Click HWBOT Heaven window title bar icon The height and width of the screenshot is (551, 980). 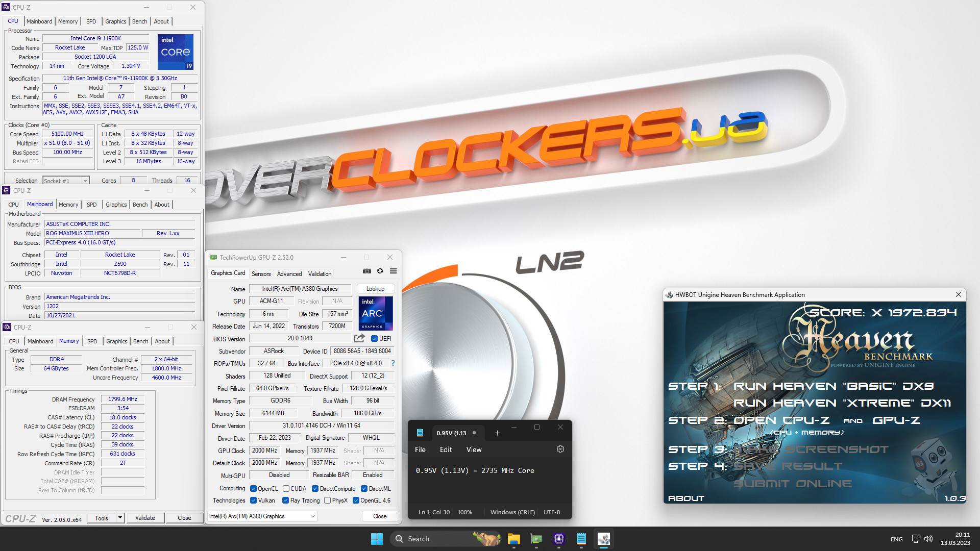[x=669, y=295]
